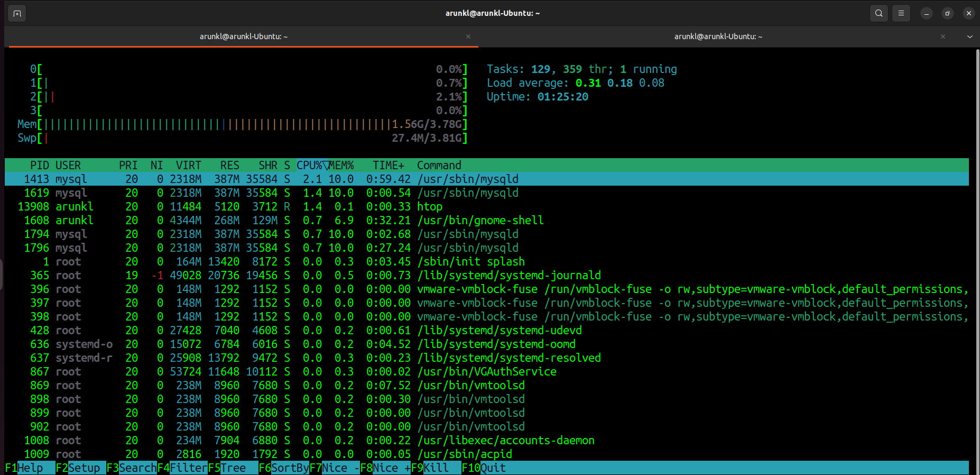Sort by the TIME+ column header

point(389,165)
